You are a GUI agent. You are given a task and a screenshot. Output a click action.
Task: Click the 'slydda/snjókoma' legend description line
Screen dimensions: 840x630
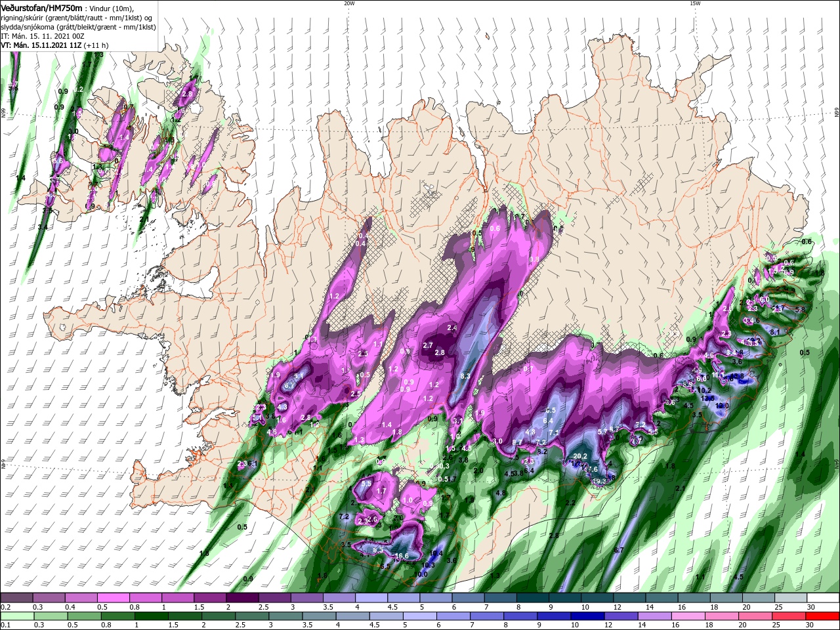78,27
